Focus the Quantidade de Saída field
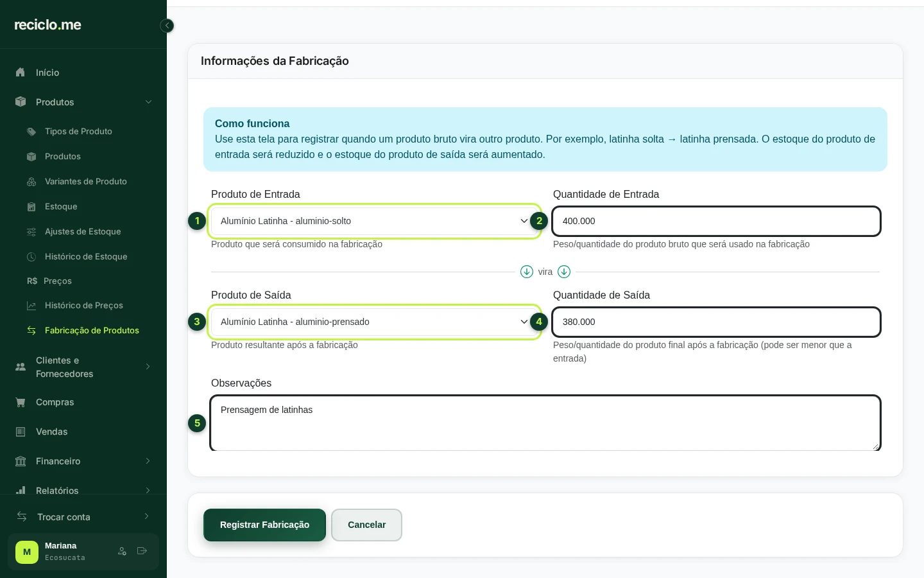The height and width of the screenshot is (578, 924). point(716,322)
